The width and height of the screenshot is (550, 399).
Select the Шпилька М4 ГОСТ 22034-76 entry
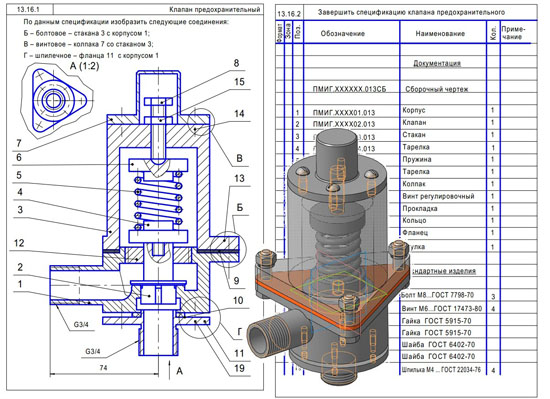coord(441,370)
